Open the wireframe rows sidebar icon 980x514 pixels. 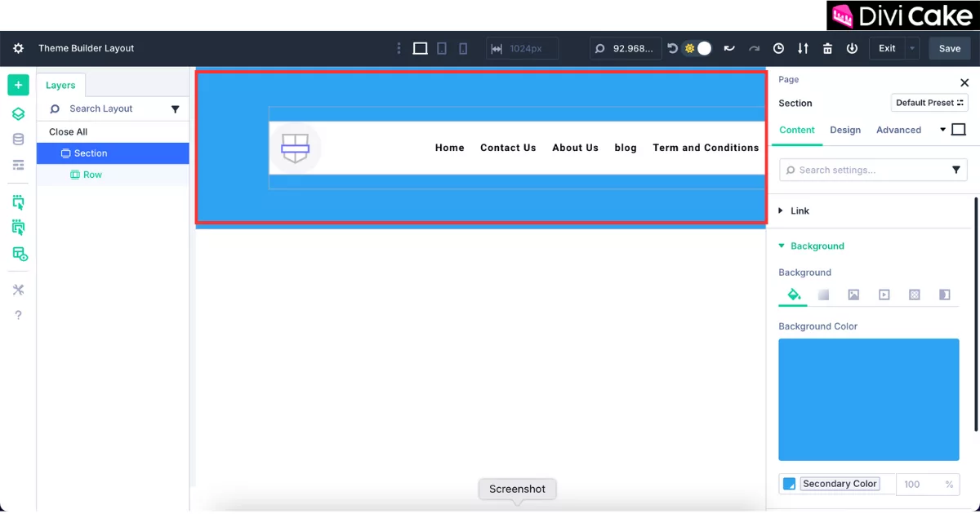[18, 165]
